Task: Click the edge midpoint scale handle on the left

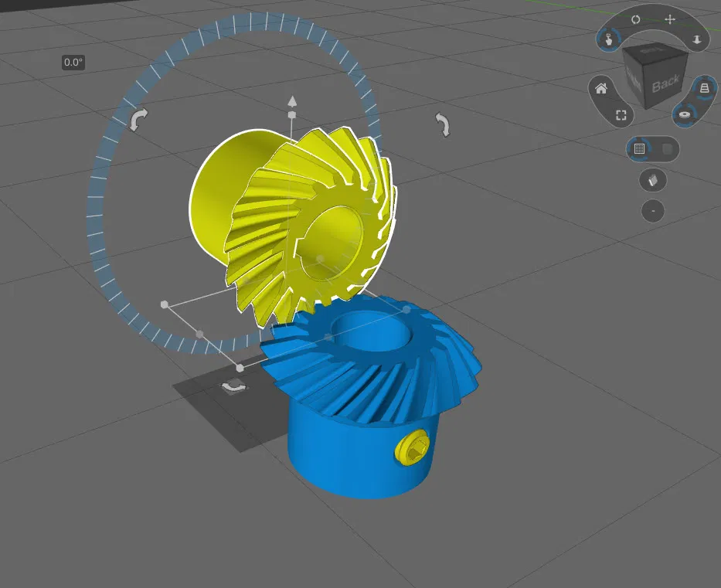Action: pos(199,334)
